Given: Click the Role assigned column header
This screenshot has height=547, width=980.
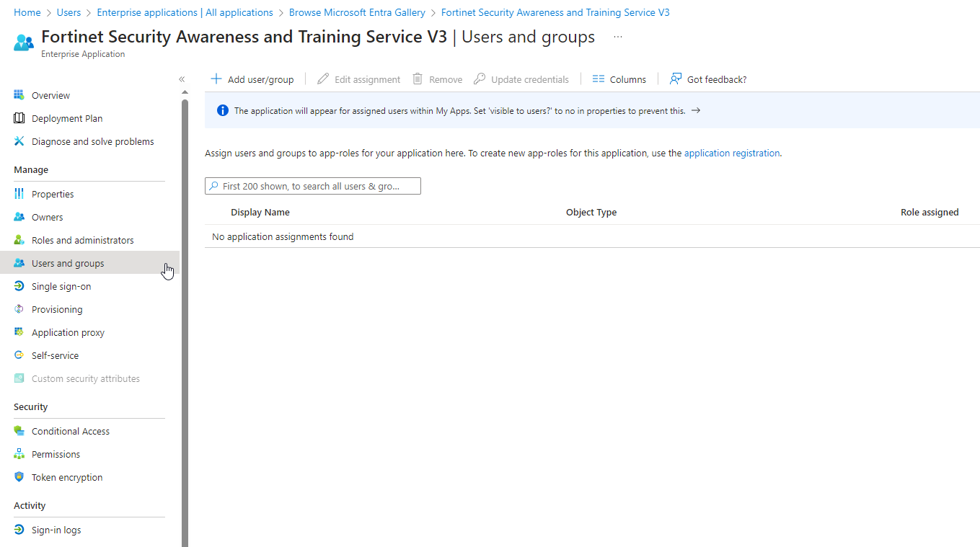Looking at the screenshot, I should point(930,212).
